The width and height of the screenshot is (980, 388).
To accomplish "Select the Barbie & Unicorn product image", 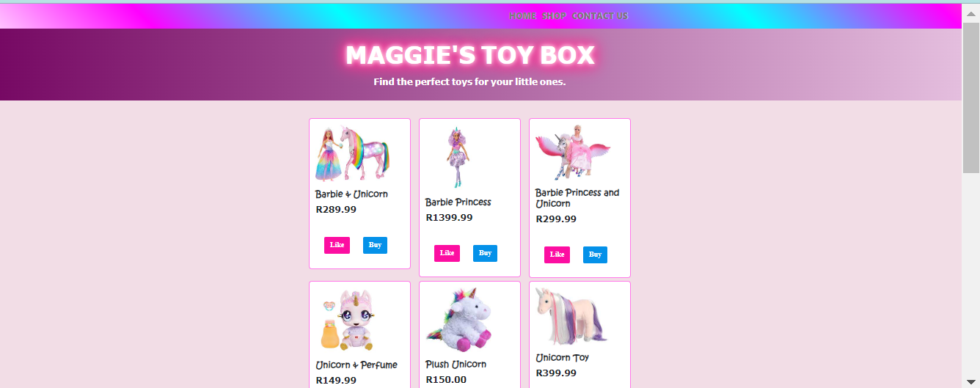I will coord(352,153).
